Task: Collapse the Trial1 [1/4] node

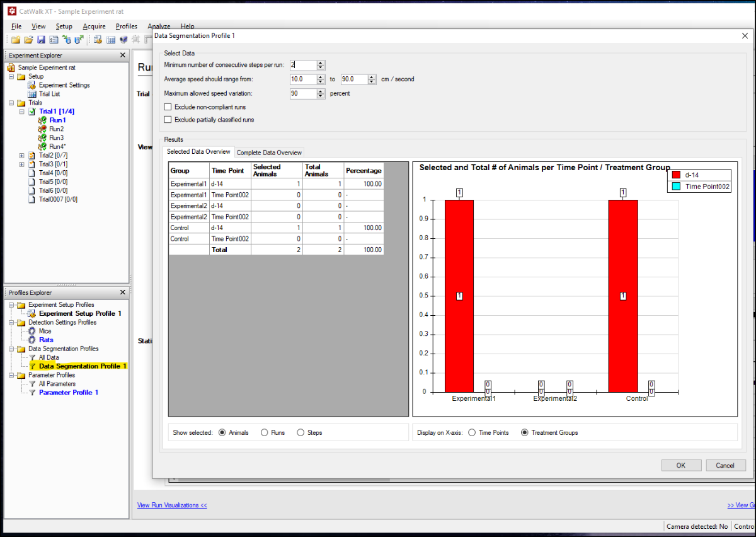Action: (22, 112)
